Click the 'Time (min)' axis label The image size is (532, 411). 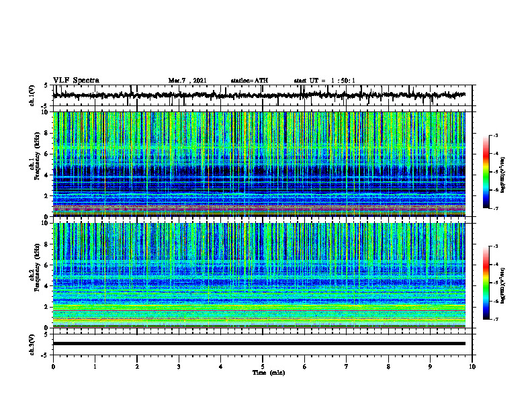click(269, 373)
